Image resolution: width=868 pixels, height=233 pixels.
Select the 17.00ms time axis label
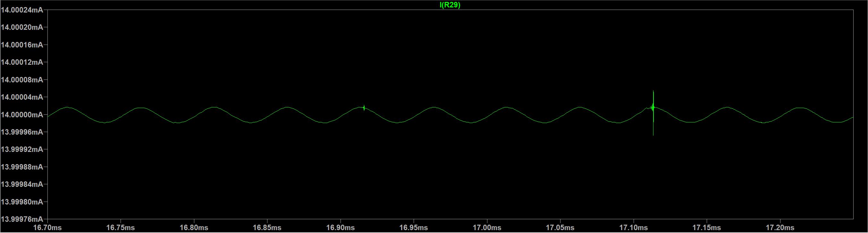point(487,228)
